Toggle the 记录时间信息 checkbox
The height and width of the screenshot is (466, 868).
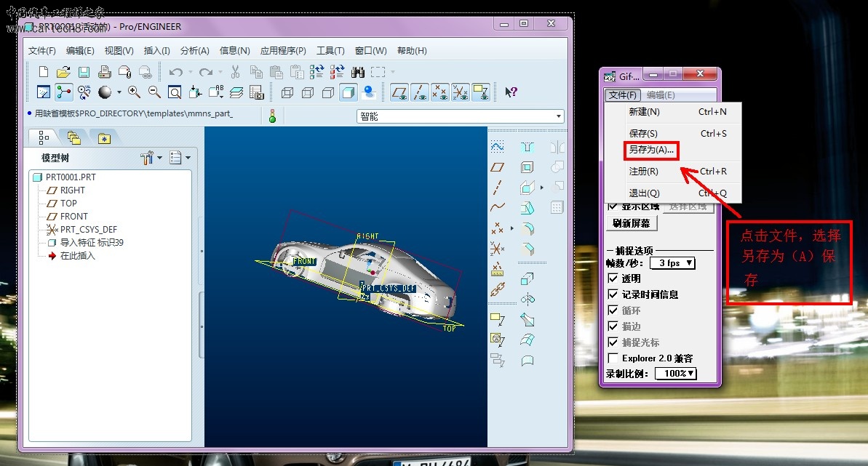[613, 294]
